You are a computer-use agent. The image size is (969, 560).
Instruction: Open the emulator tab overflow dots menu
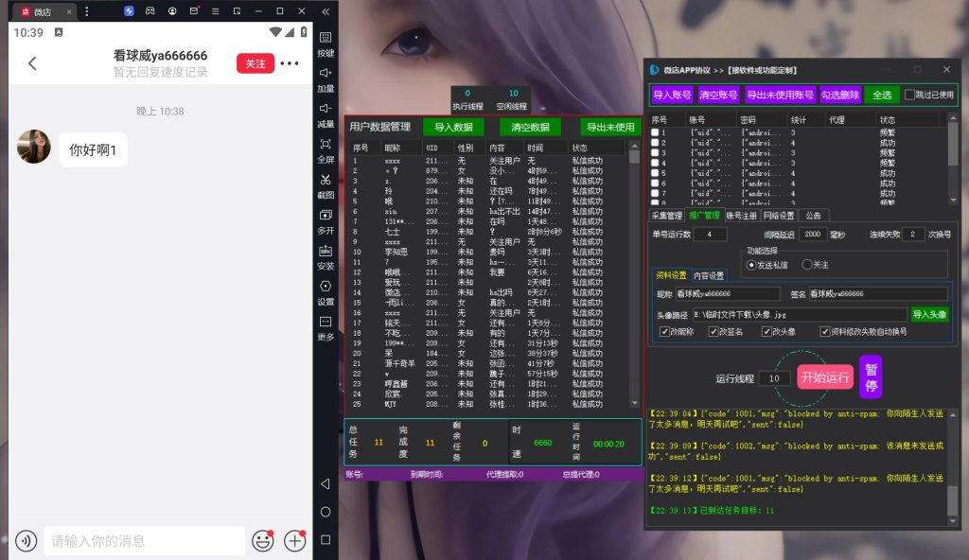click(x=86, y=11)
